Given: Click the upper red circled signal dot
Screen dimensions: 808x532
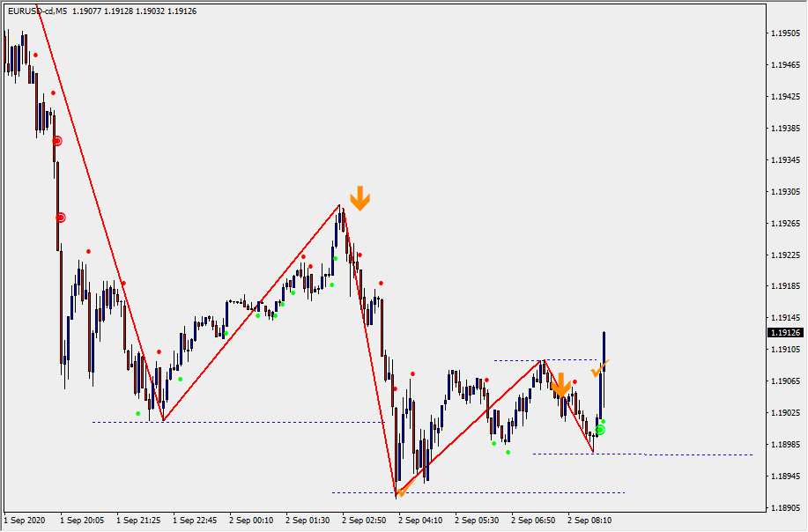Looking at the screenshot, I should [x=56, y=141].
